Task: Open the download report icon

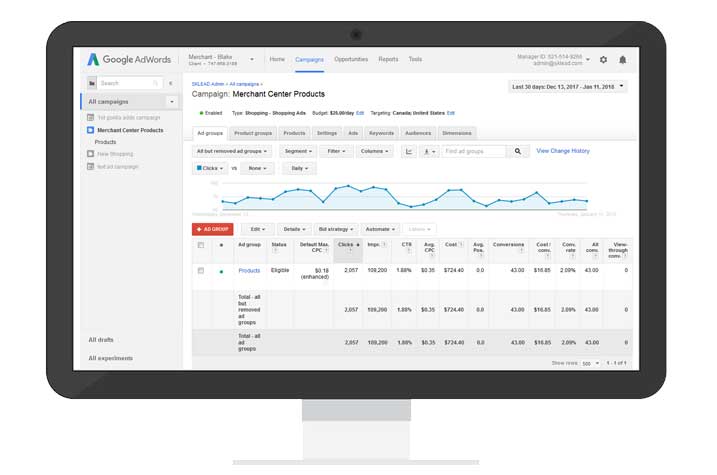Action: click(429, 151)
